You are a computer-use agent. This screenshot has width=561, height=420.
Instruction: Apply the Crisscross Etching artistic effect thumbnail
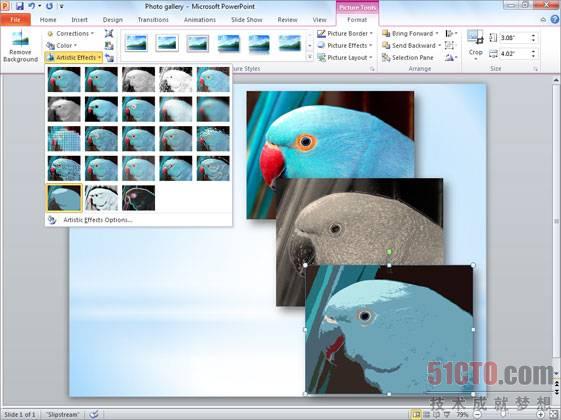138,168
